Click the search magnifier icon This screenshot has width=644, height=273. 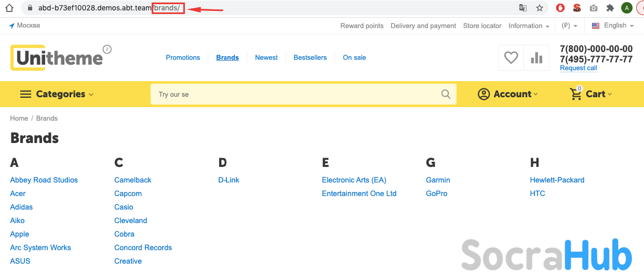click(x=446, y=94)
